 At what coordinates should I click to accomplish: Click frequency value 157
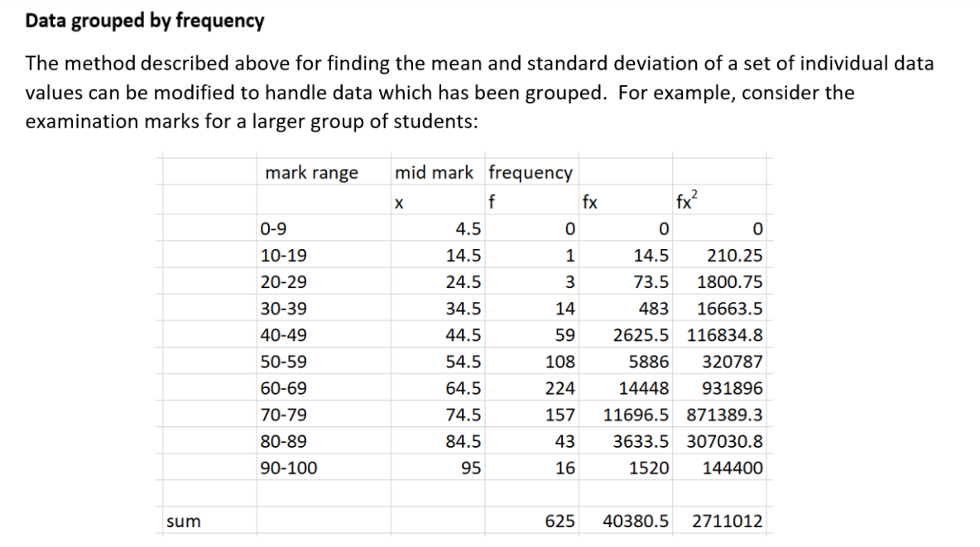[x=560, y=415]
